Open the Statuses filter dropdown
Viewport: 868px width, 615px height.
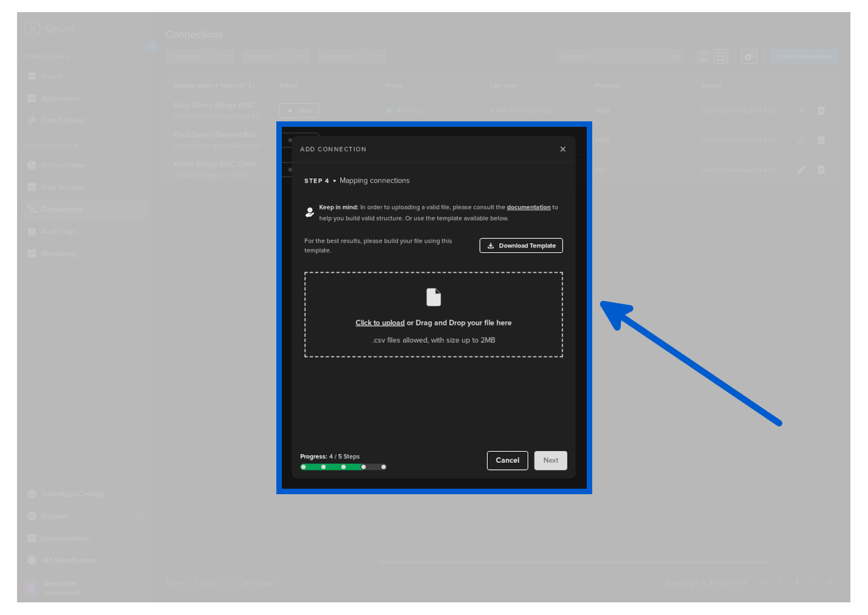click(275, 57)
